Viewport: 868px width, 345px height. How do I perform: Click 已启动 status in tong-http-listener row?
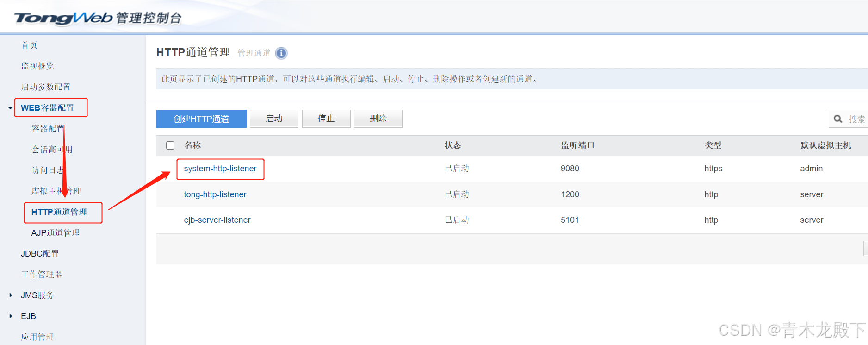click(457, 194)
